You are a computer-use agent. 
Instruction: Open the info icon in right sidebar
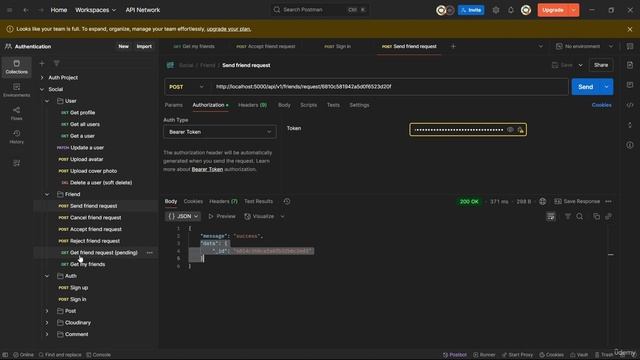tap(630, 145)
